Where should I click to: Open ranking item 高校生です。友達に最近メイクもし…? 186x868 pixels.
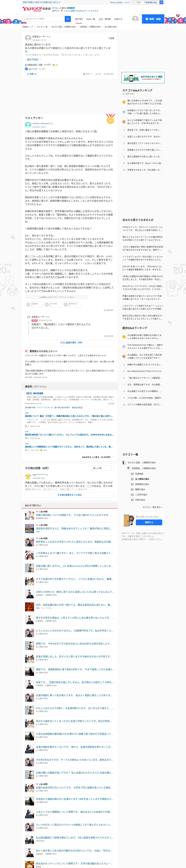click(x=144, y=130)
